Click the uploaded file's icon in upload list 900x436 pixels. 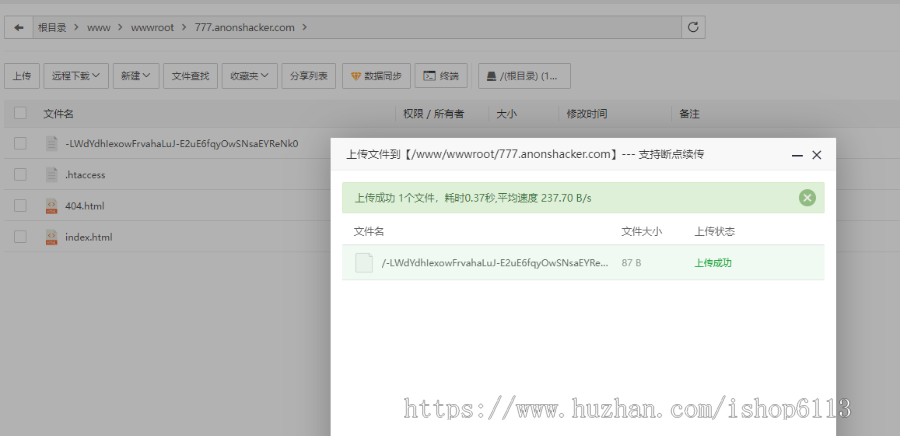point(364,263)
